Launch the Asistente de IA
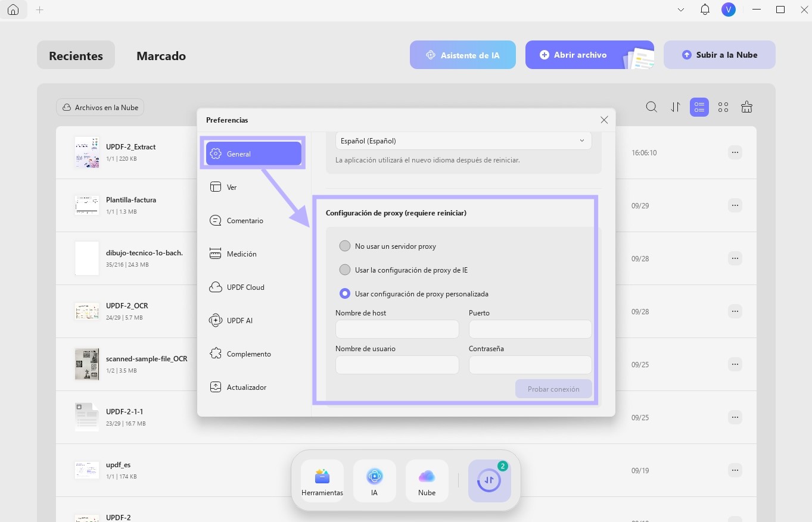Viewport: 812px width, 522px height. click(x=463, y=55)
